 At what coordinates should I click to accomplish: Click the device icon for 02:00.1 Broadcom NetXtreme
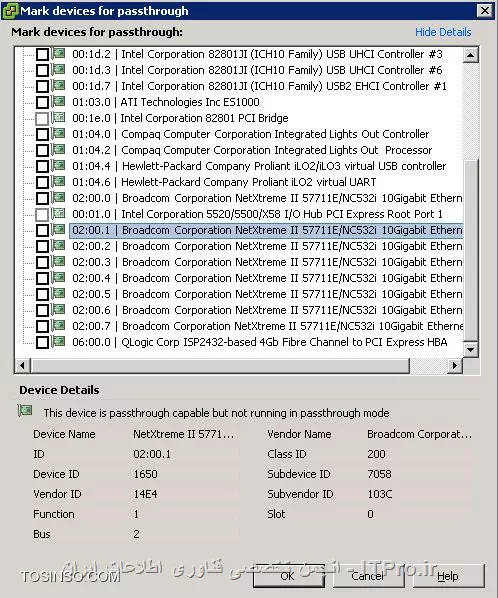[58, 230]
